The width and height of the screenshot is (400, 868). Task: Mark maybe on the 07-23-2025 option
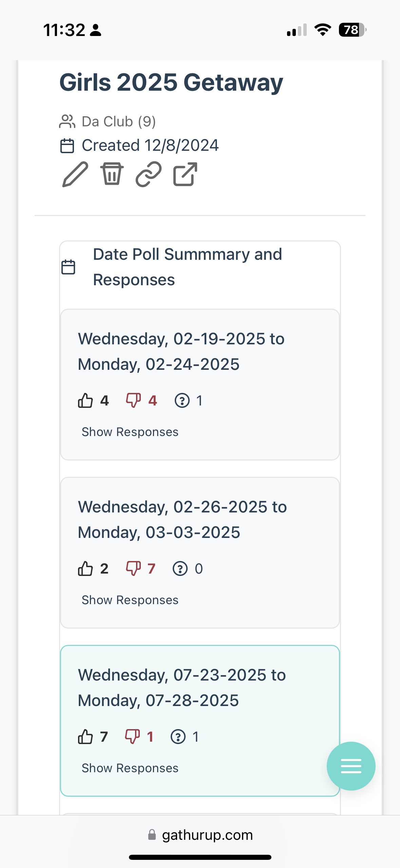click(x=178, y=737)
